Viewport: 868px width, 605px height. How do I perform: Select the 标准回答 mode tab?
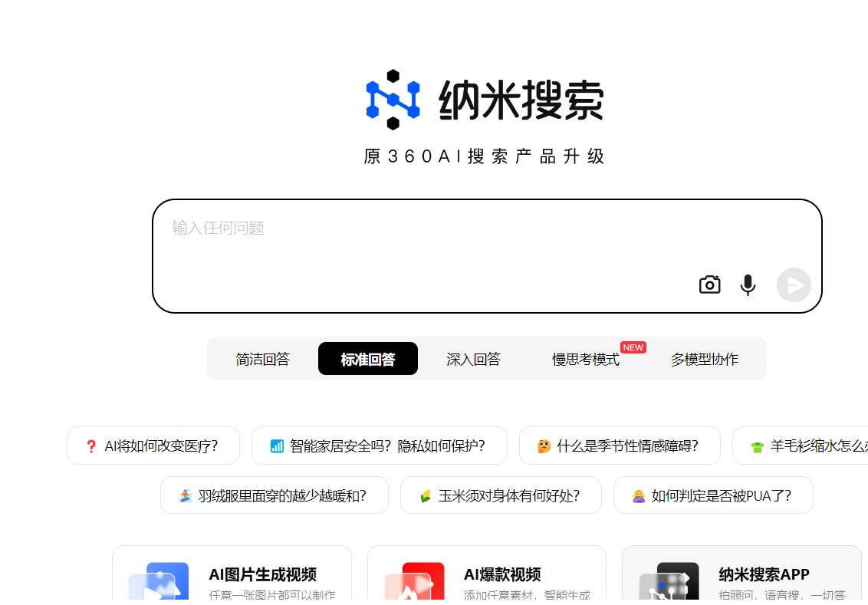(x=368, y=359)
